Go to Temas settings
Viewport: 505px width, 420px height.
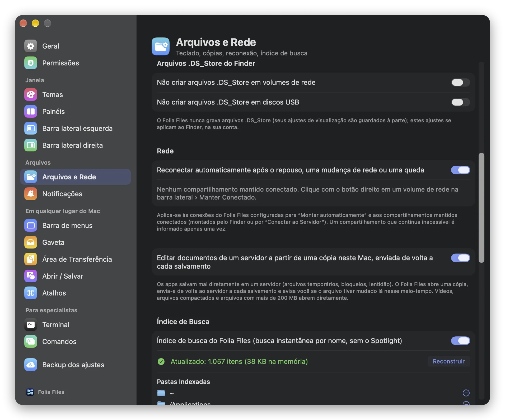[x=76, y=95]
